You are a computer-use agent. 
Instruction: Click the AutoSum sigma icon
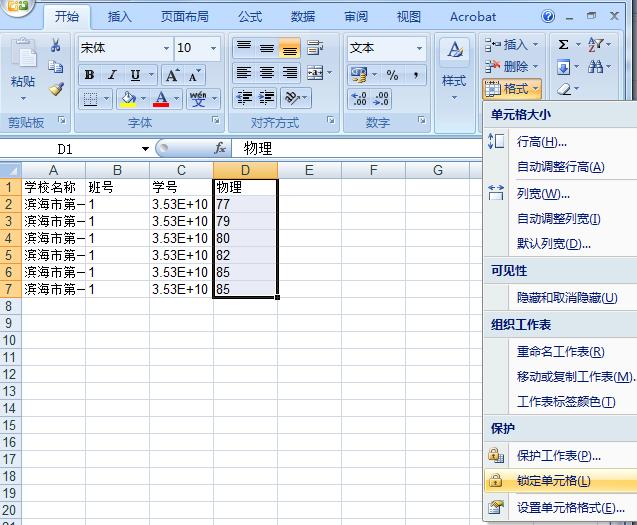(563, 44)
